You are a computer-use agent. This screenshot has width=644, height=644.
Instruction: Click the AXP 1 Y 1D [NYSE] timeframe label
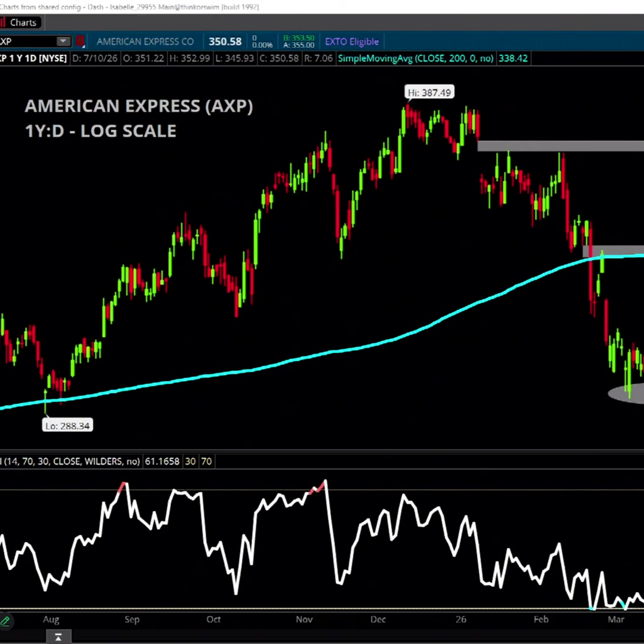(33, 58)
